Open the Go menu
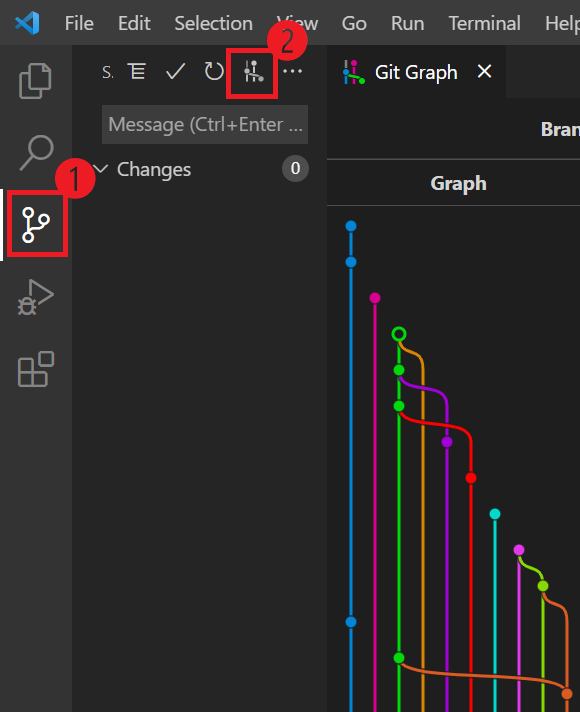The image size is (580, 712). [x=354, y=23]
